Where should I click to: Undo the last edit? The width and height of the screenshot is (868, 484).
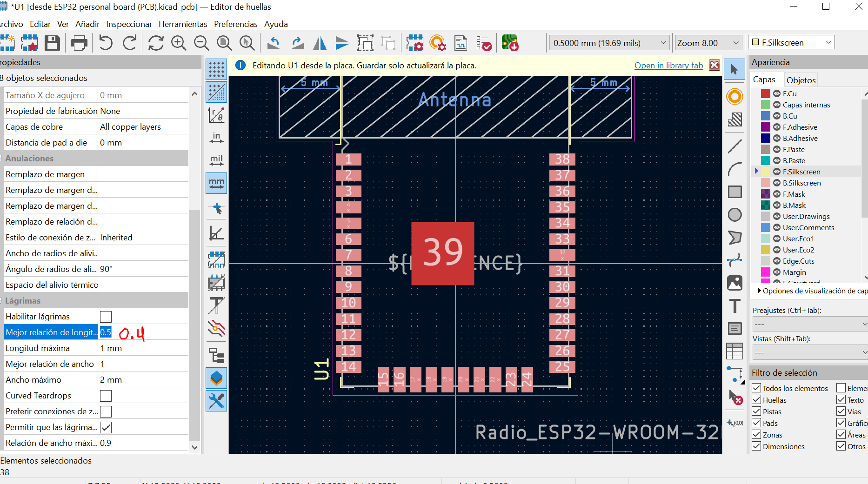coord(106,43)
